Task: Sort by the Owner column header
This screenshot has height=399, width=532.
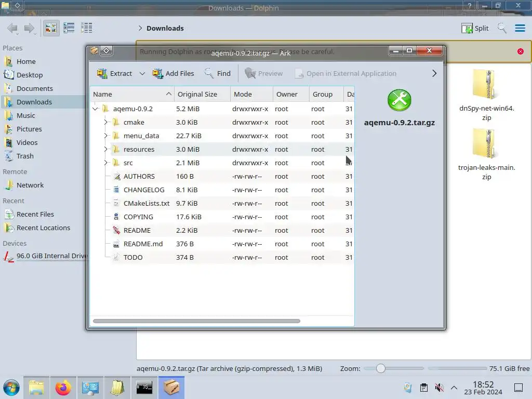Action: click(291, 95)
